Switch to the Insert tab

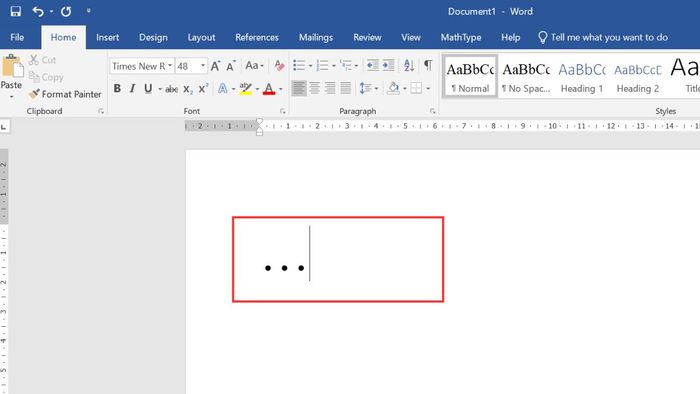tap(108, 37)
